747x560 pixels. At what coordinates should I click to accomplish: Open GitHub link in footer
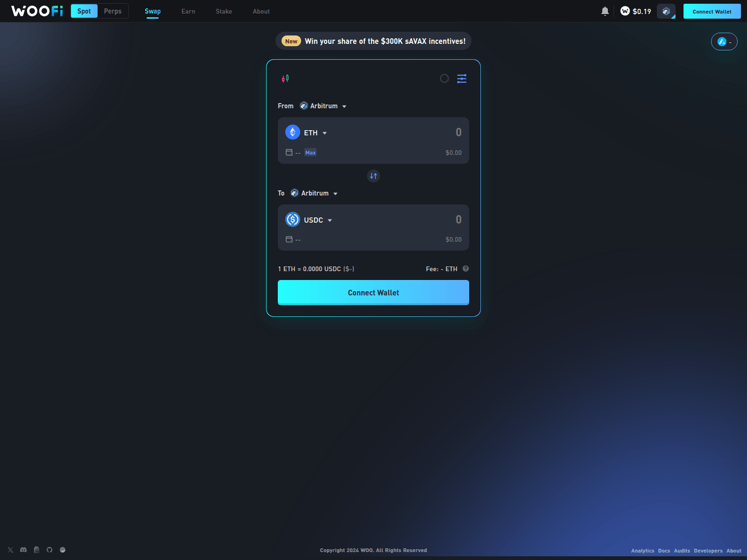point(49,550)
